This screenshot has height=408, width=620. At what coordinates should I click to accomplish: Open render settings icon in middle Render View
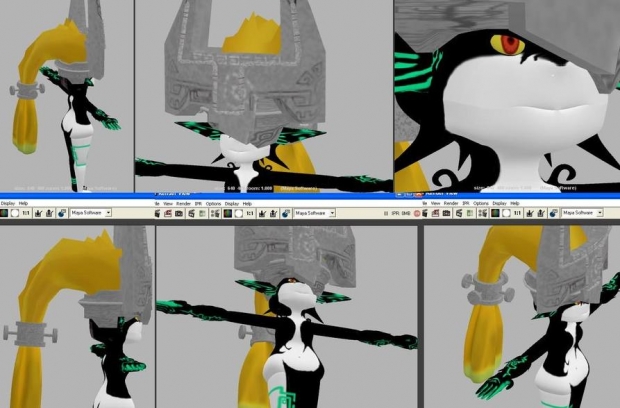coord(215,213)
